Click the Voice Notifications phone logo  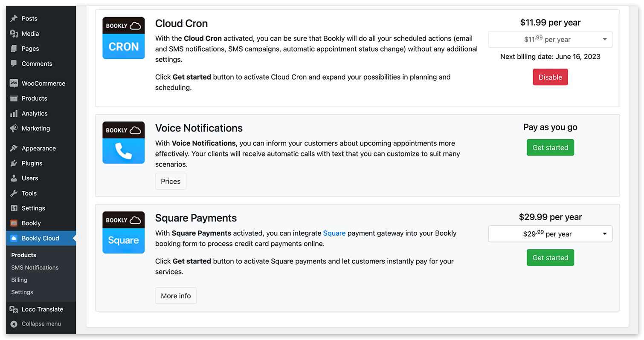tap(124, 143)
